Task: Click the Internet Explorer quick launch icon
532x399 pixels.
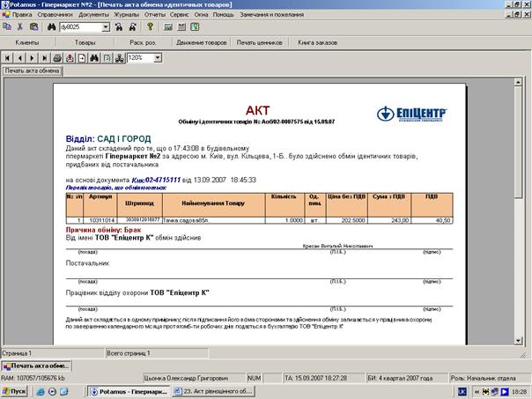Action: coord(41,392)
